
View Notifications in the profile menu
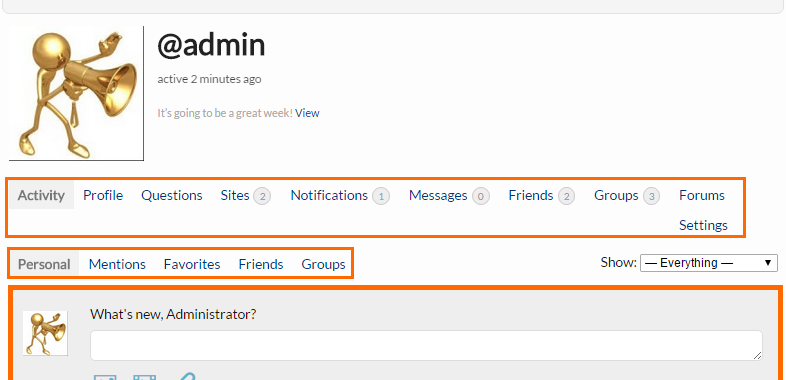tap(340, 195)
